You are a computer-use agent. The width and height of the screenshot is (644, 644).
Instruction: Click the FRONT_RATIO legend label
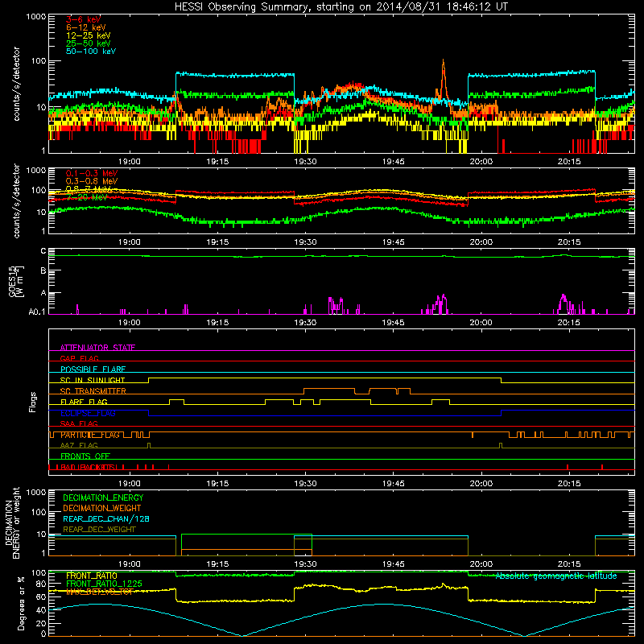click(x=92, y=576)
